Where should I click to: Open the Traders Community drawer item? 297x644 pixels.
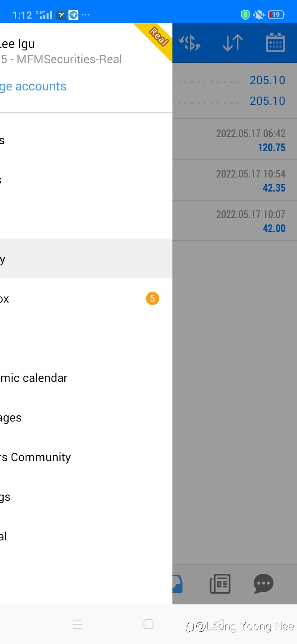(x=86, y=457)
